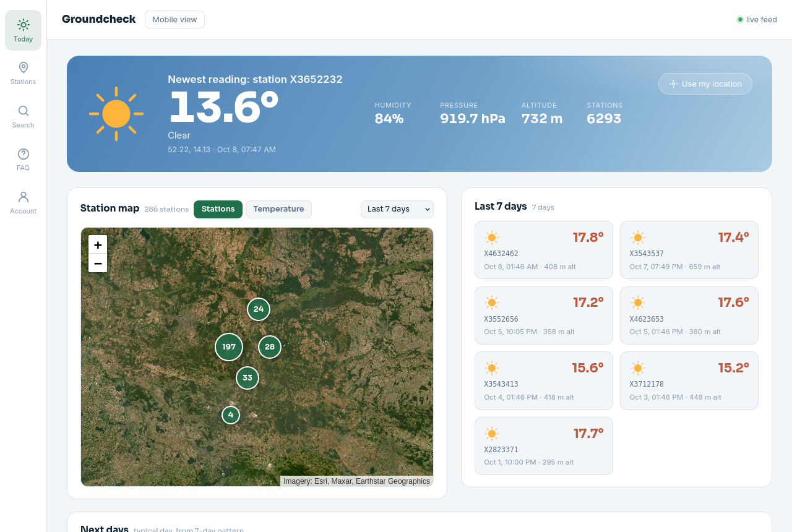
Task: Select the 17.4° temperature reading
Action: coord(734,238)
